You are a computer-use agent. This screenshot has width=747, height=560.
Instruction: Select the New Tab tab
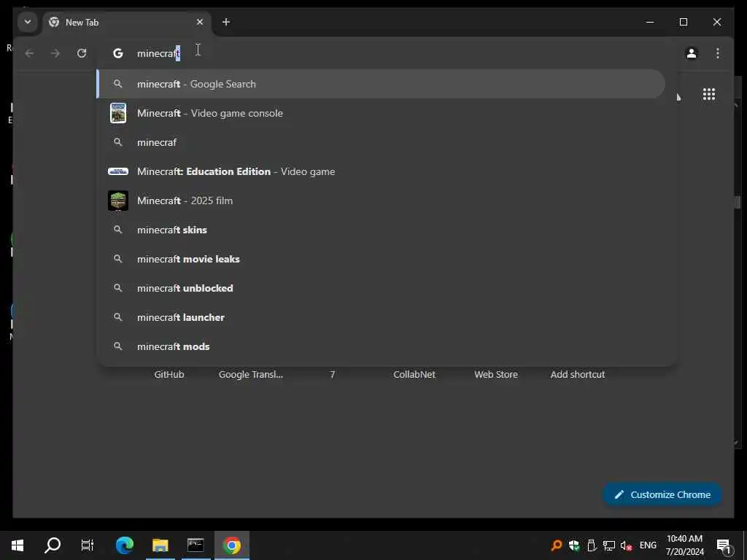(126, 23)
